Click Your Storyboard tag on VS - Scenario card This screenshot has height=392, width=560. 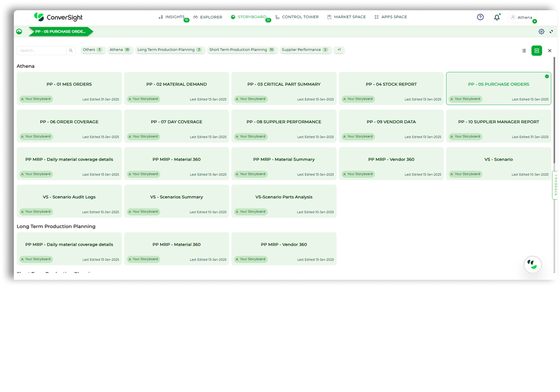pos(465,174)
